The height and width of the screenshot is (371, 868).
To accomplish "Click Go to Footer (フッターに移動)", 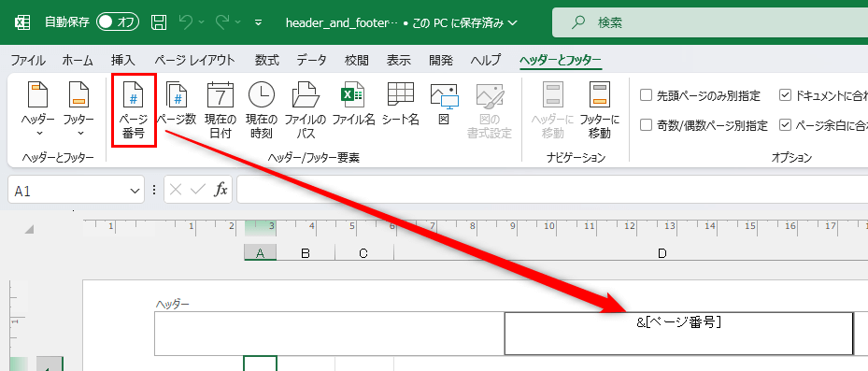I will [x=600, y=110].
